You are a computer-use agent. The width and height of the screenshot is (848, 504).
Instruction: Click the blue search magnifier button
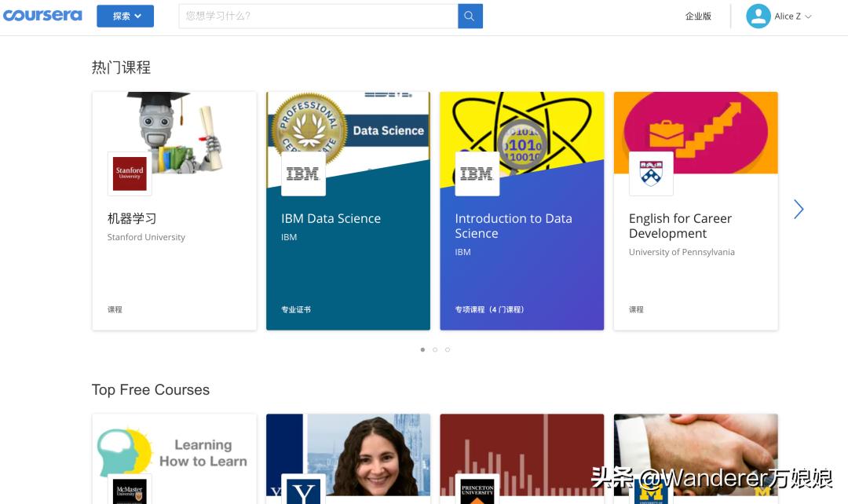click(x=470, y=16)
